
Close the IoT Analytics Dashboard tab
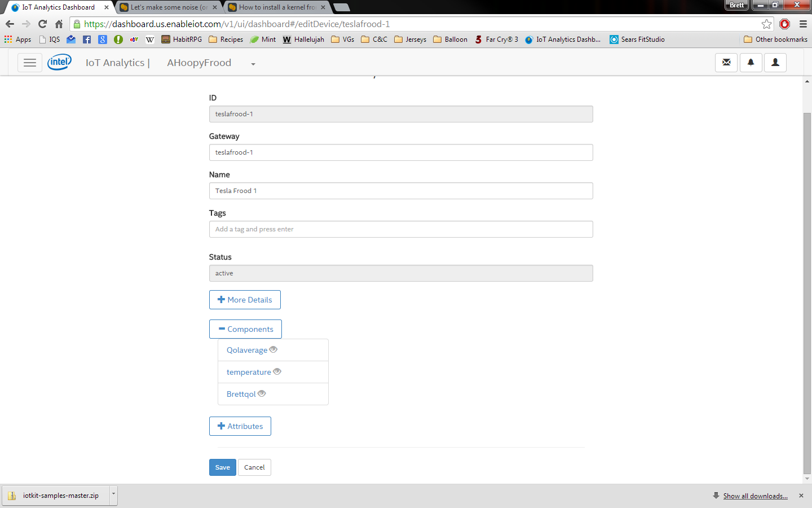[107, 7]
